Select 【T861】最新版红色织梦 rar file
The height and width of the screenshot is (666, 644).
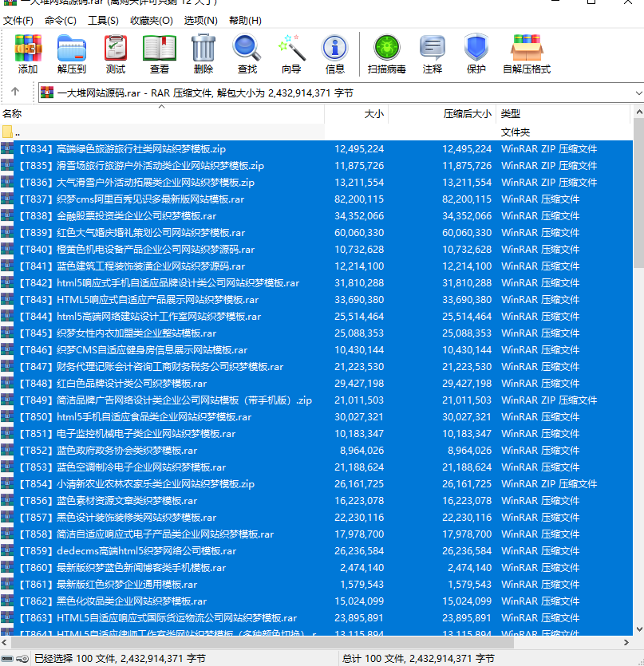tap(316, 585)
